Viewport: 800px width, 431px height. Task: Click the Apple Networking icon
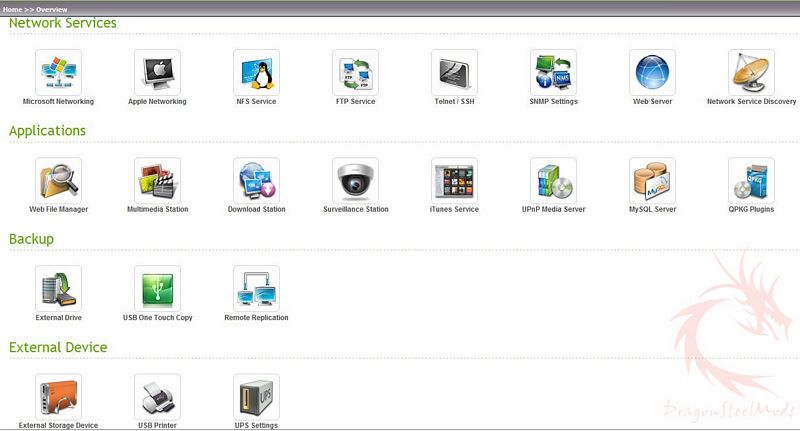(x=157, y=72)
